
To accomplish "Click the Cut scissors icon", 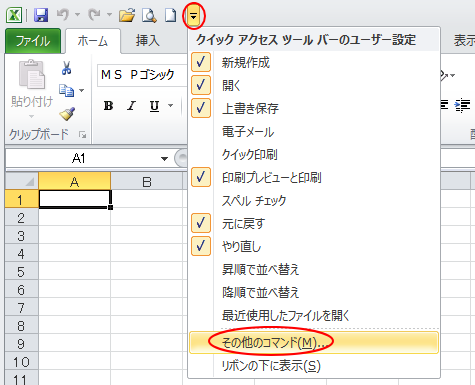I will [66, 68].
